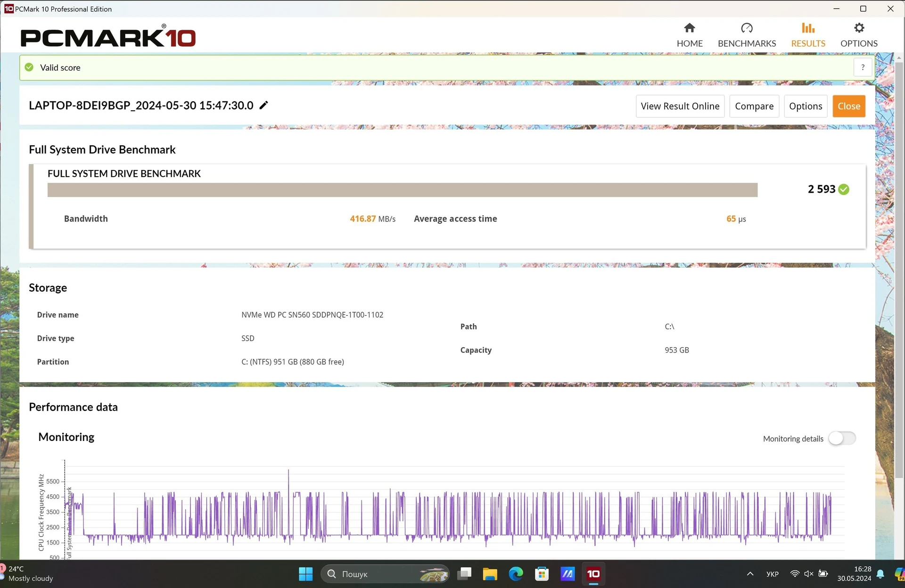Click the partition C: (NTFS) 951 GB text
Screen dimensions: 905x588
pos(292,362)
